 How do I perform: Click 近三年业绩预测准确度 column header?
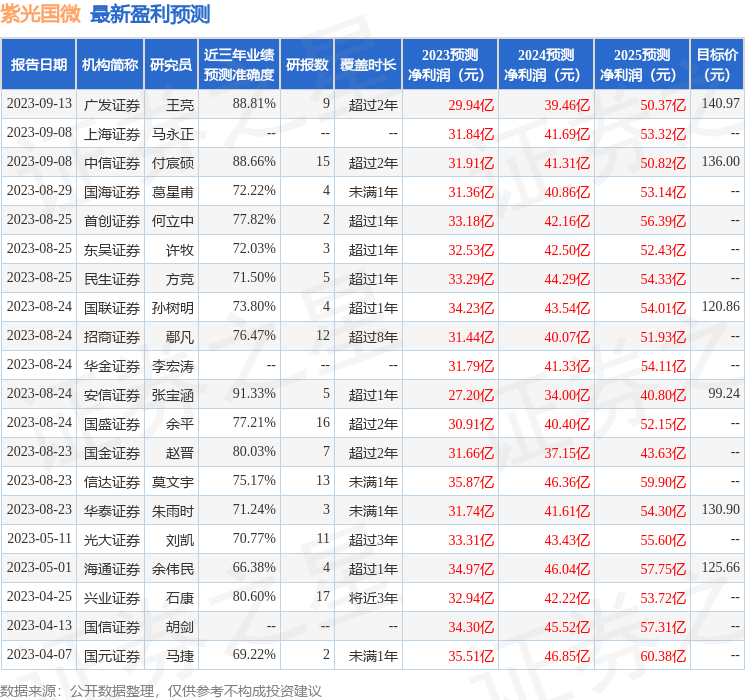[239, 65]
